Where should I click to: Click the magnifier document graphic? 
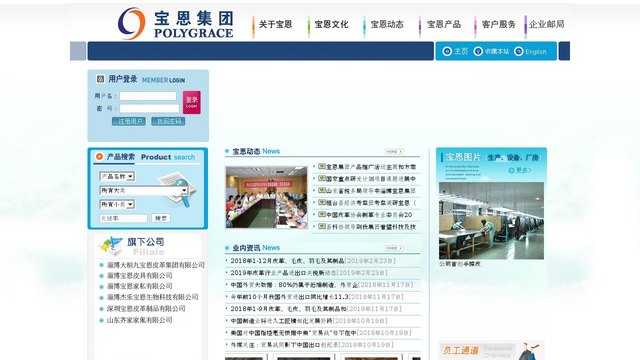(x=178, y=188)
